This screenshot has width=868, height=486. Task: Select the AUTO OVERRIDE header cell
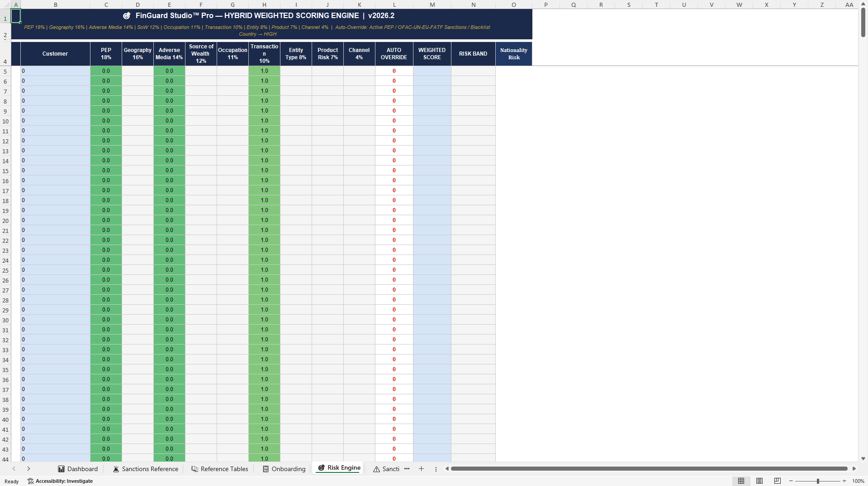coord(394,54)
